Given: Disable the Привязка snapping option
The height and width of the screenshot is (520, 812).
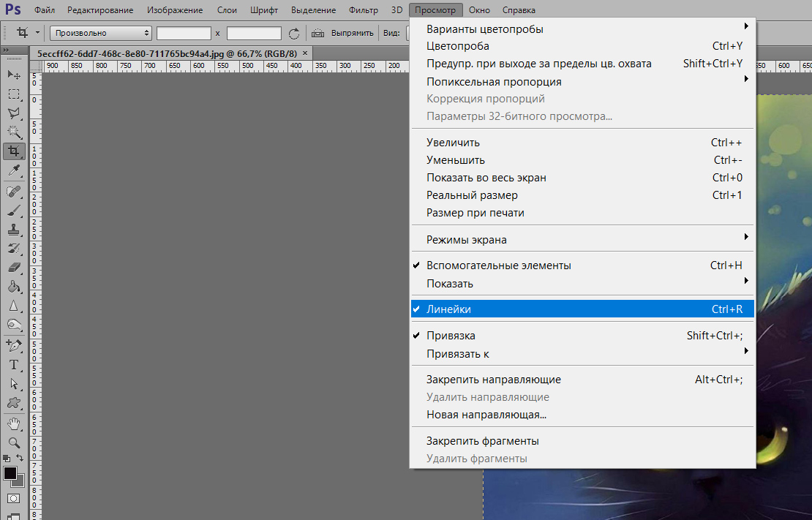Looking at the screenshot, I should [x=451, y=336].
